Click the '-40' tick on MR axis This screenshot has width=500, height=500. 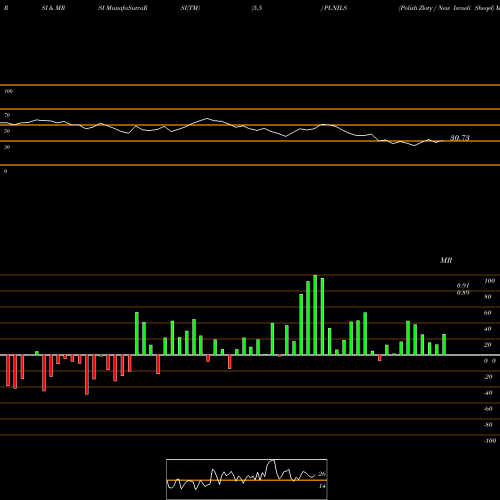(488, 393)
